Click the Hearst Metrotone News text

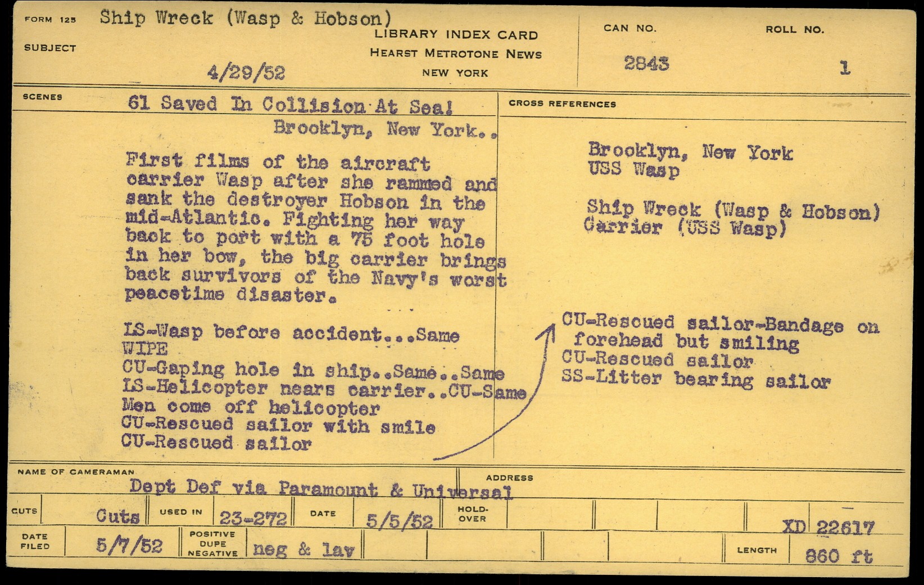pos(455,54)
